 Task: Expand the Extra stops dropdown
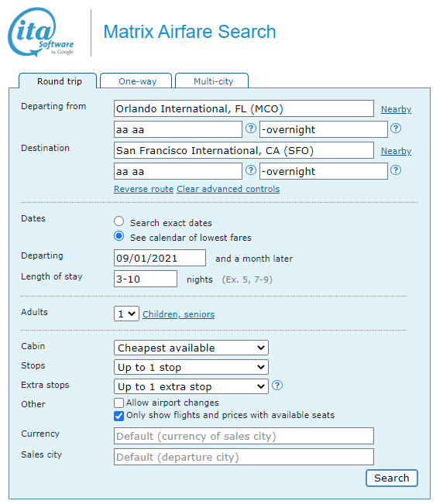click(x=191, y=386)
